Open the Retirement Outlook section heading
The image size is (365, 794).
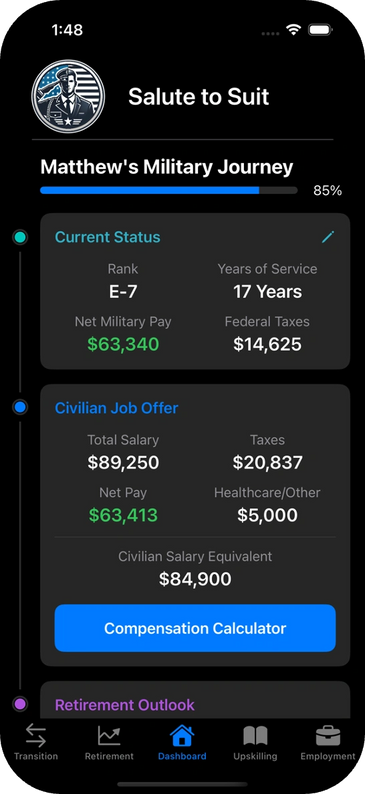coord(125,705)
